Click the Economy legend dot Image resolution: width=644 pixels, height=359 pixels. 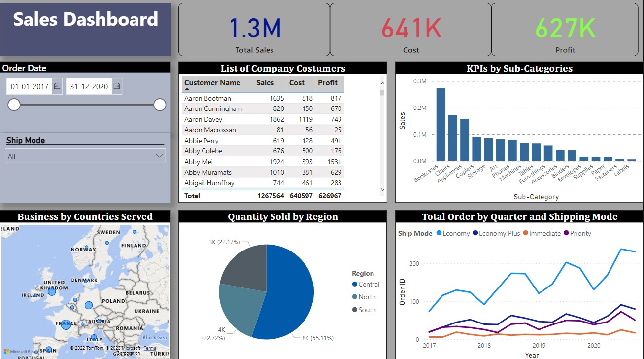point(439,233)
